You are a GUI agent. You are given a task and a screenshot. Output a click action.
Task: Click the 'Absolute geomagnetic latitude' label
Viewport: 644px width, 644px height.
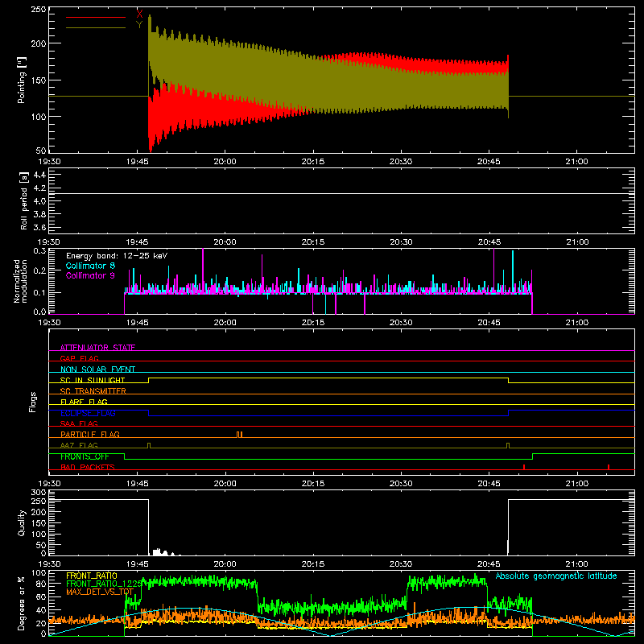coord(556,576)
